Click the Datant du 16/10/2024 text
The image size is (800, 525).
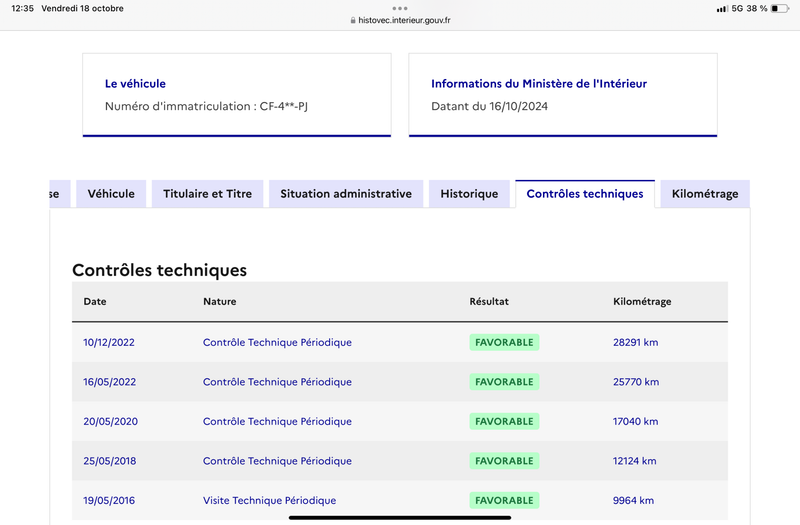tap(490, 106)
